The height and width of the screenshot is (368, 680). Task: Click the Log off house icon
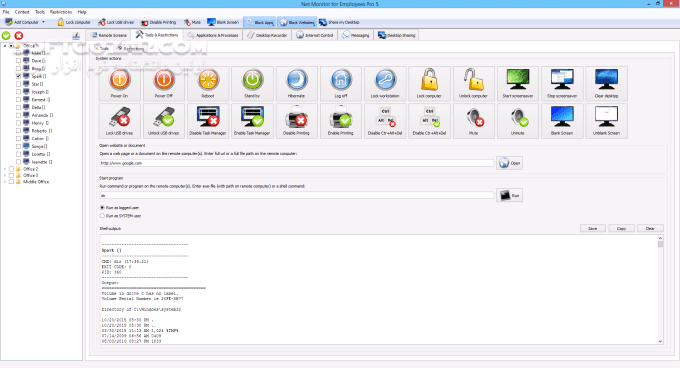point(341,80)
